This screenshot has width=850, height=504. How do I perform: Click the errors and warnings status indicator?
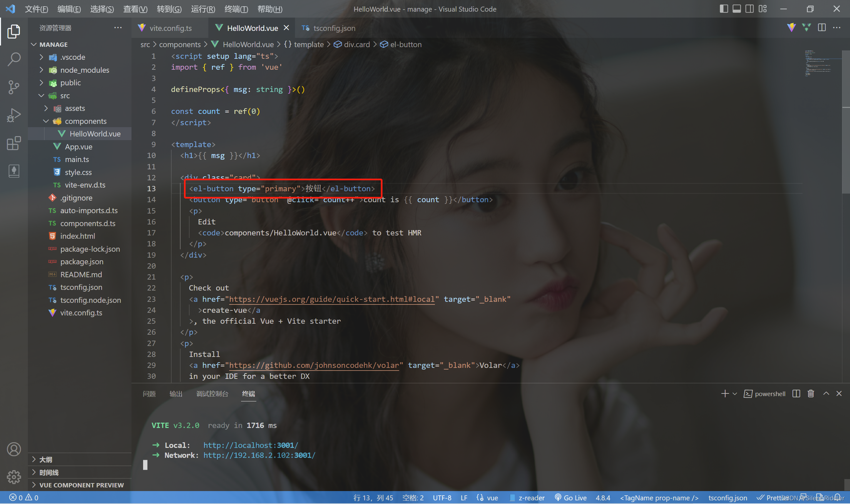pos(24,498)
